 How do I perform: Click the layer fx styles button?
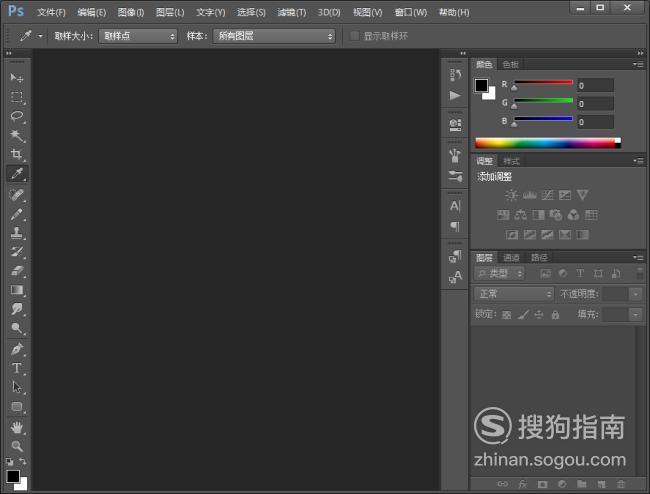(x=522, y=484)
